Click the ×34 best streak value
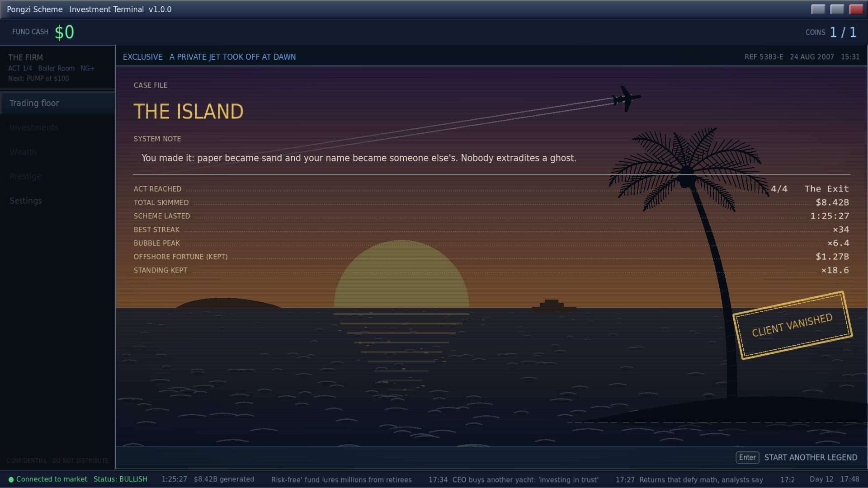Viewport: 868px width, 488px height. 841,230
